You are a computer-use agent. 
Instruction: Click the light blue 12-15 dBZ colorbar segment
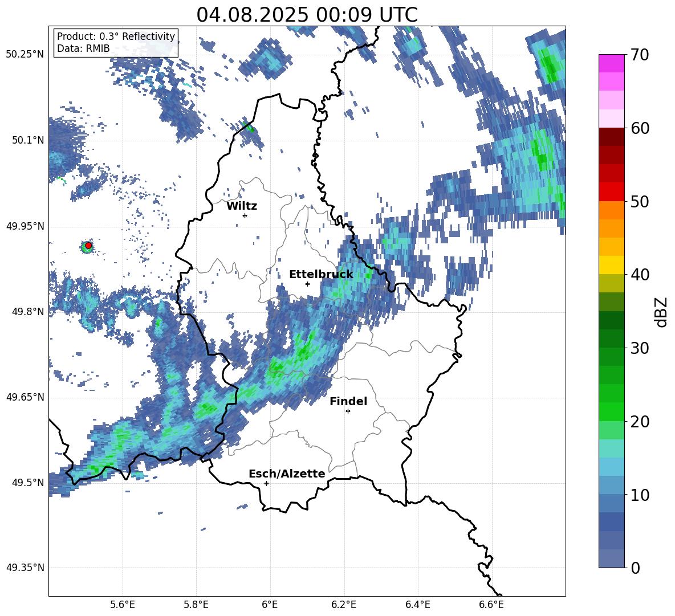pos(612,467)
